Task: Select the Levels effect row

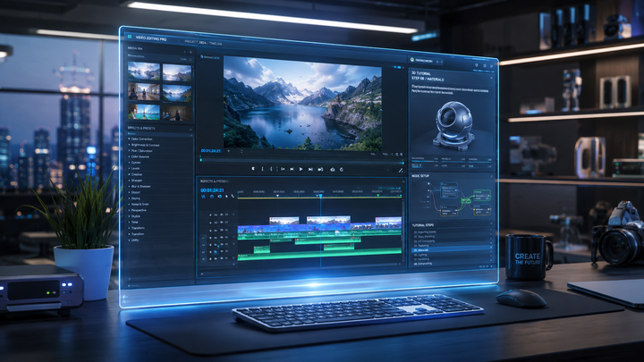Action: (160, 168)
